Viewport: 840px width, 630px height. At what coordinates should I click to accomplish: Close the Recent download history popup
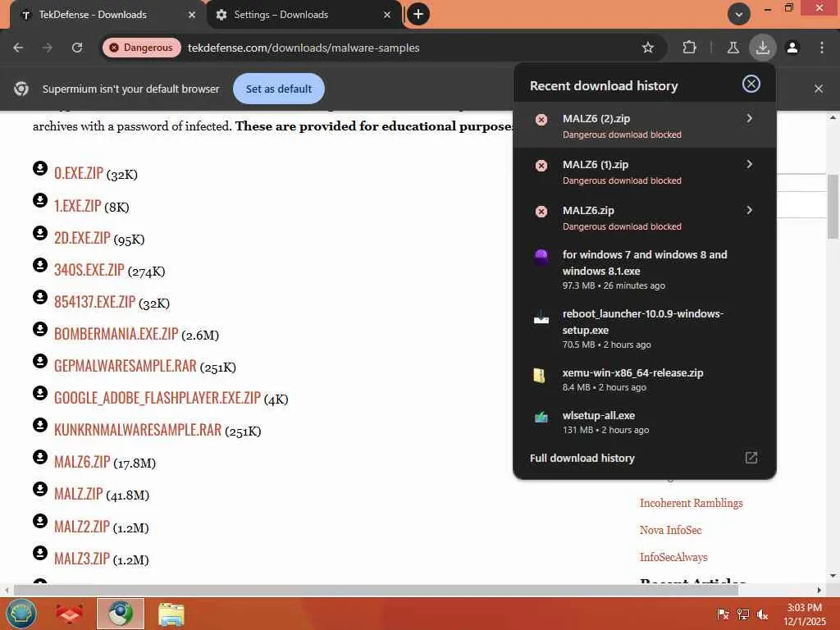coord(751,84)
